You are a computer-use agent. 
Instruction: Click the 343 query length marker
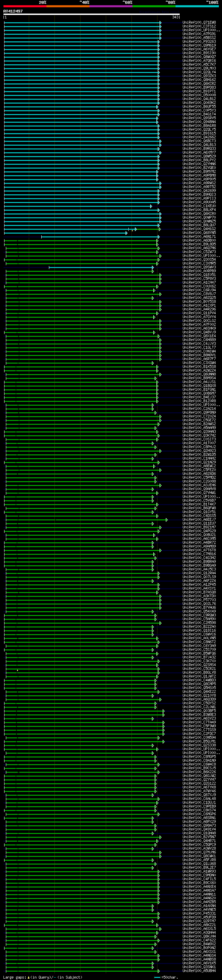point(175,17)
